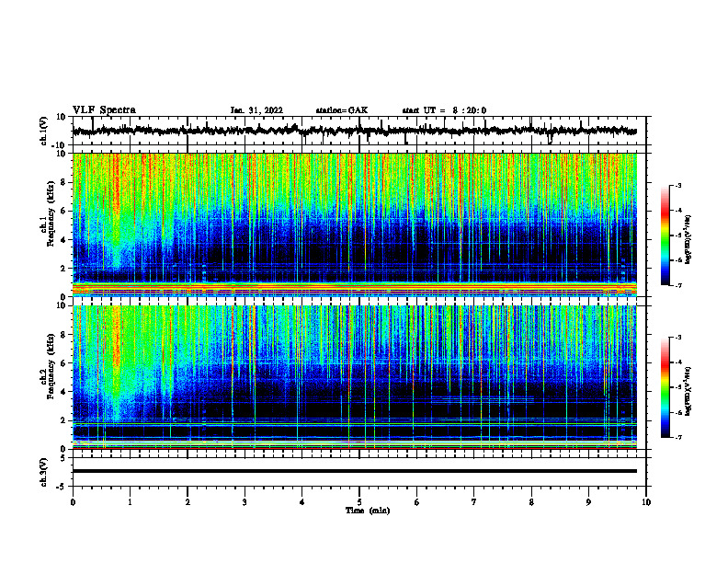Click time axis tick label "8"
This screenshot has height=563, width=728.
tap(531, 502)
